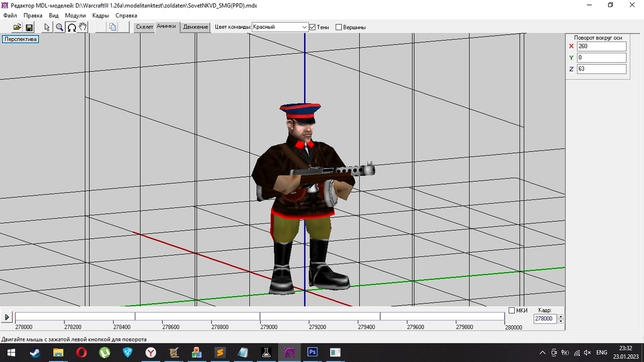644x362 pixels.
Task: Open the Файл menu
Action: point(10,16)
